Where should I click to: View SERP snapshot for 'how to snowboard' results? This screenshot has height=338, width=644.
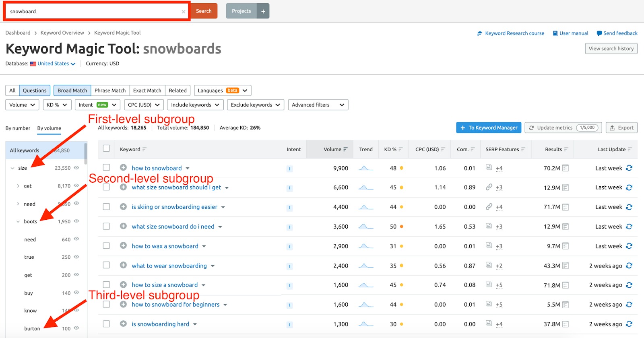coord(566,168)
